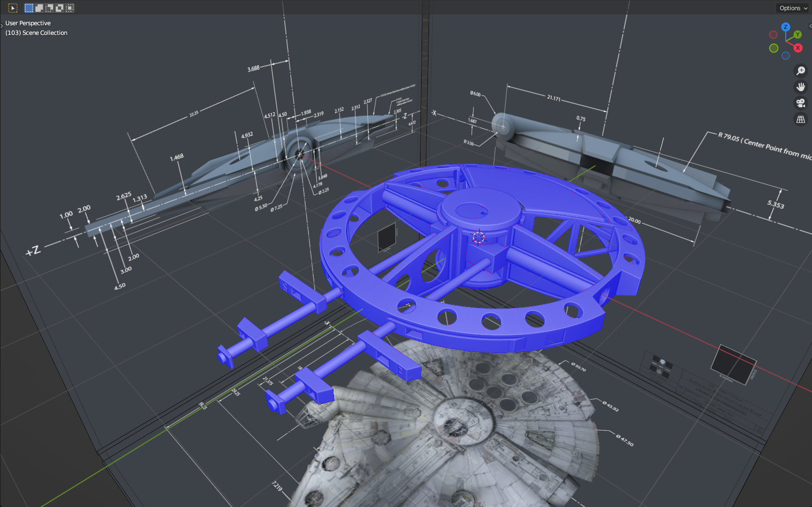Click the 3D cursor in the viewport
The width and height of the screenshot is (812, 507).
(479, 238)
